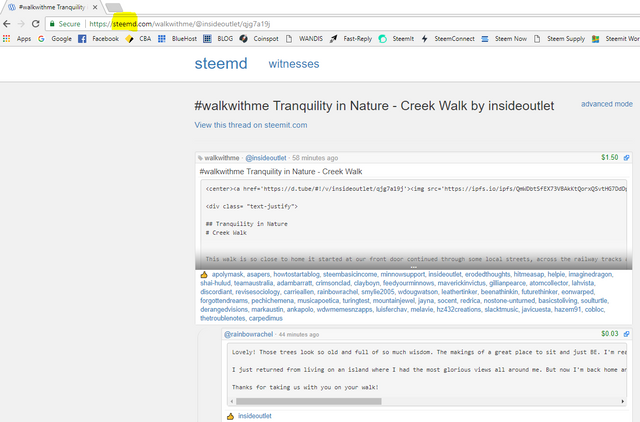Open the @insideoutlet author link
Image resolution: width=640 pixels, height=422 pixels.
(x=266, y=158)
